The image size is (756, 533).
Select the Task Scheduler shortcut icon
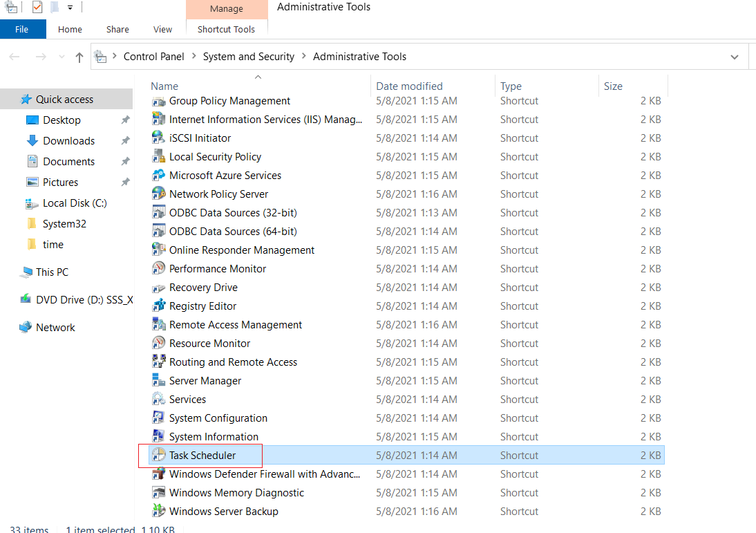pyautogui.click(x=159, y=455)
